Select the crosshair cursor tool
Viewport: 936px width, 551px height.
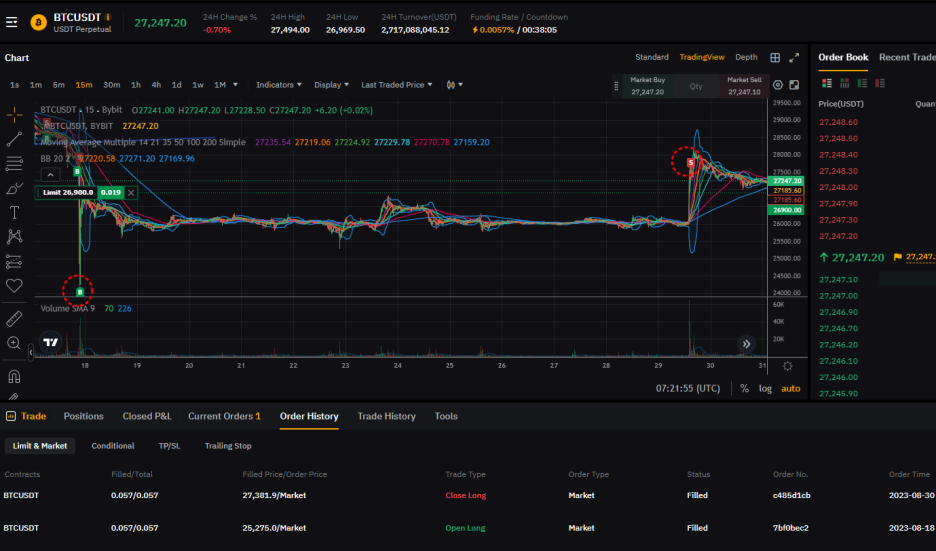pyautogui.click(x=14, y=114)
